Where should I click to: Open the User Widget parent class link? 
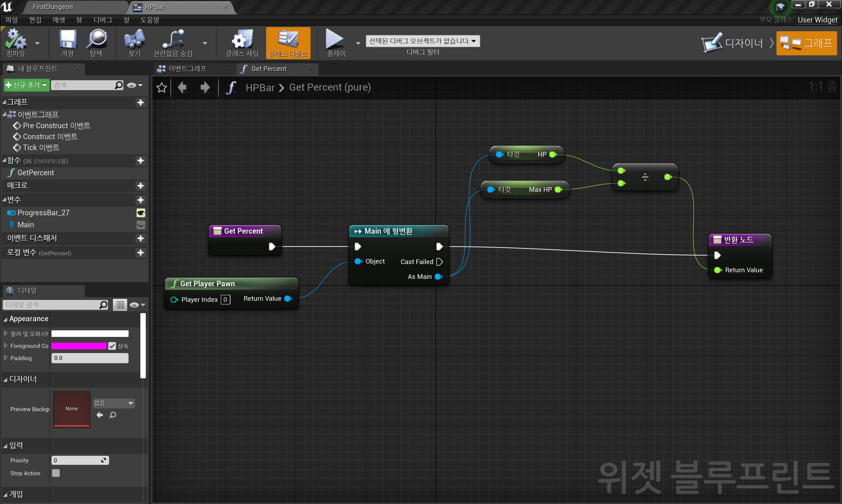818,20
